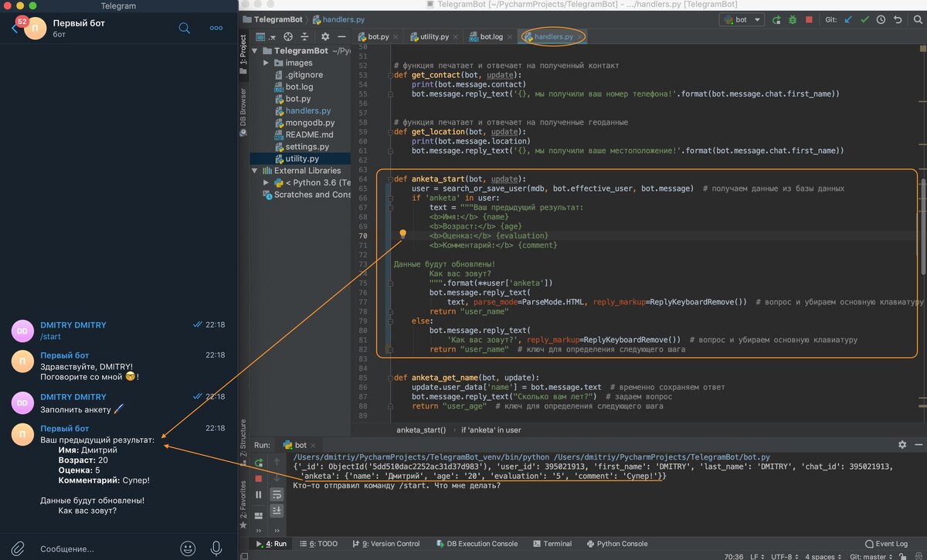927x560 pixels.
Task: Click the scroll-from-source target icon
Action: (x=288, y=36)
